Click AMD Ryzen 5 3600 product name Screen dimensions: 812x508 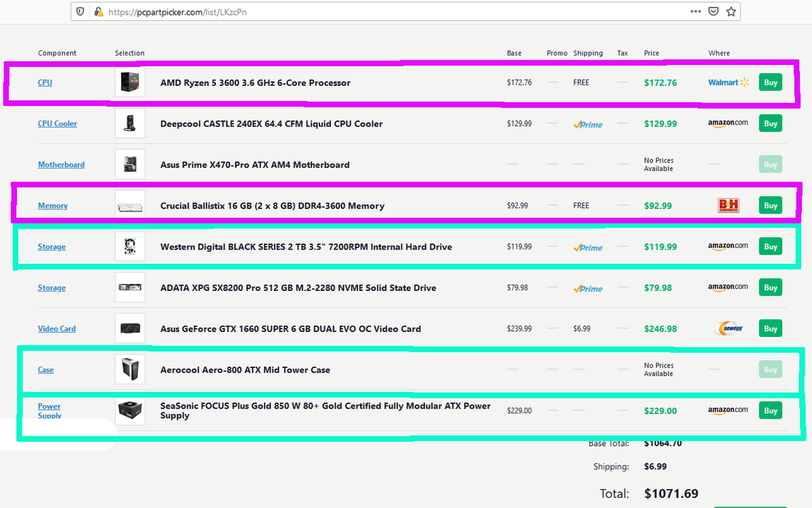pyautogui.click(x=255, y=83)
